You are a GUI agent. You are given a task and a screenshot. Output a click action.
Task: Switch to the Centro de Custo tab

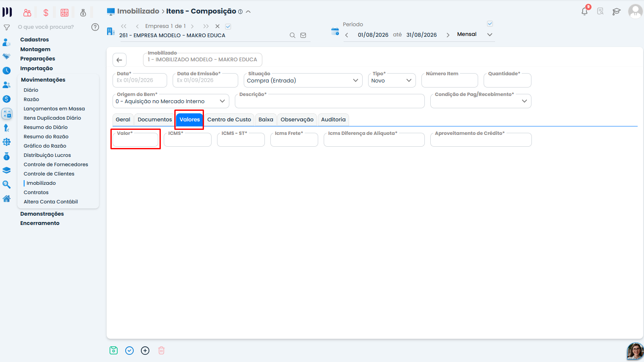tap(229, 120)
